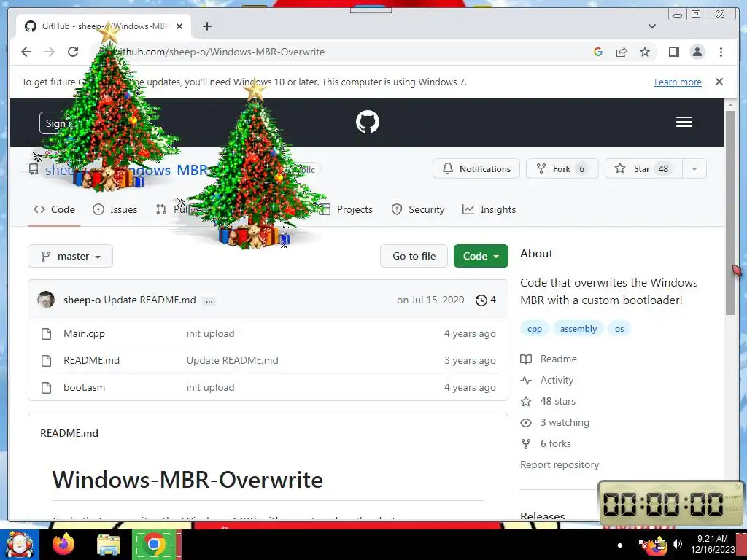Bookmark this page with the star icon
The height and width of the screenshot is (560, 747).
(645, 52)
